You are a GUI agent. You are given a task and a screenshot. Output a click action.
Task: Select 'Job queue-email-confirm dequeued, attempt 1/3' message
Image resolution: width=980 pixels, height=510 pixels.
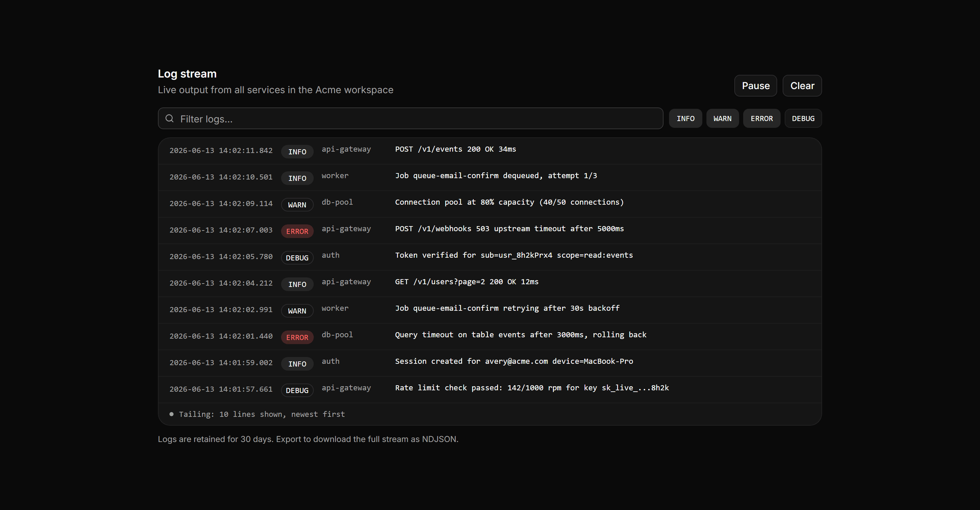[496, 176]
